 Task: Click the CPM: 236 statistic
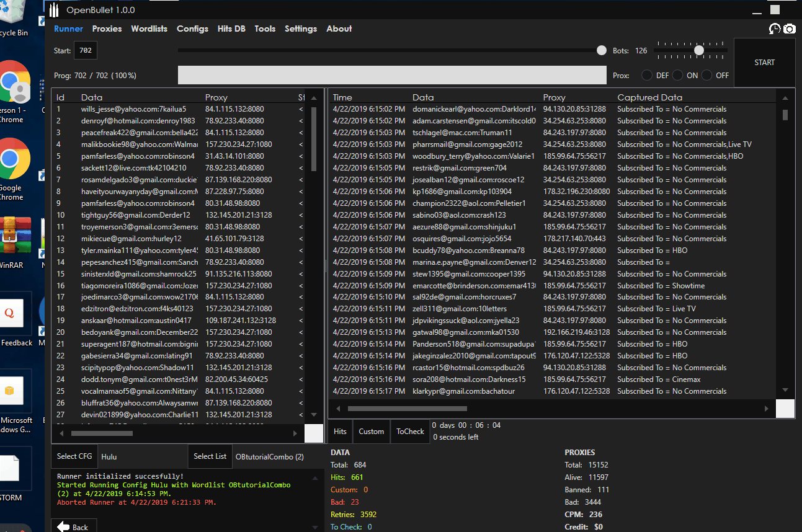pyautogui.click(x=584, y=515)
